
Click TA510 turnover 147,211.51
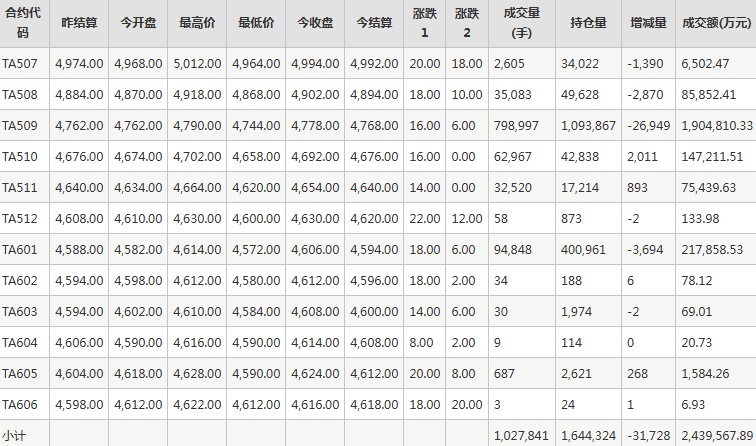click(712, 157)
